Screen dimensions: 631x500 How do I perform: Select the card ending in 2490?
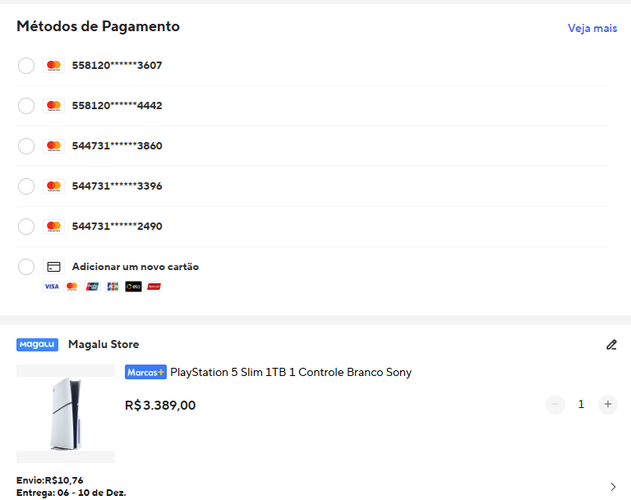tap(26, 227)
